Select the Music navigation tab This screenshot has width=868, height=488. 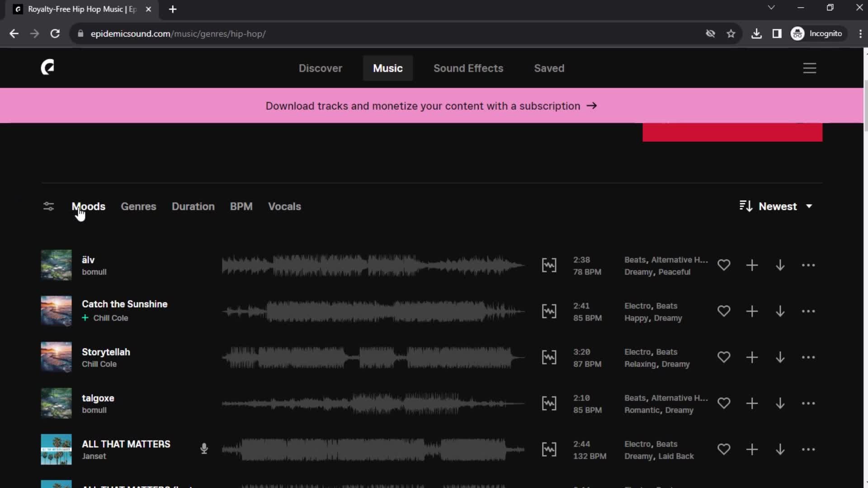tap(387, 68)
